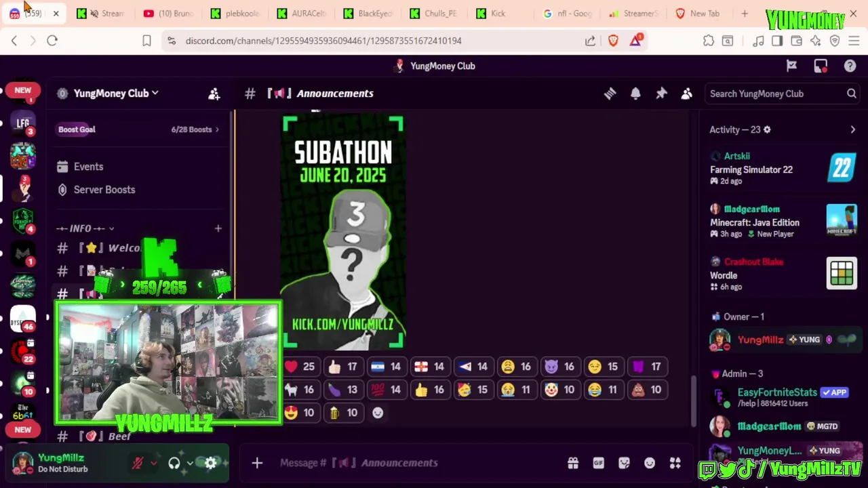This screenshot has height=488, width=868.
Task: Focus the Search YungMoney Club field
Action: [781, 94]
